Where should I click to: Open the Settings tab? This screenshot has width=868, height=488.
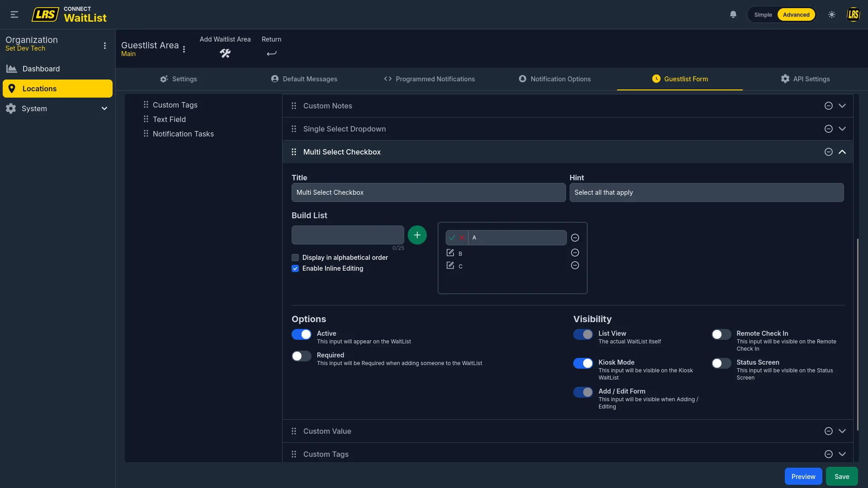coord(179,79)
